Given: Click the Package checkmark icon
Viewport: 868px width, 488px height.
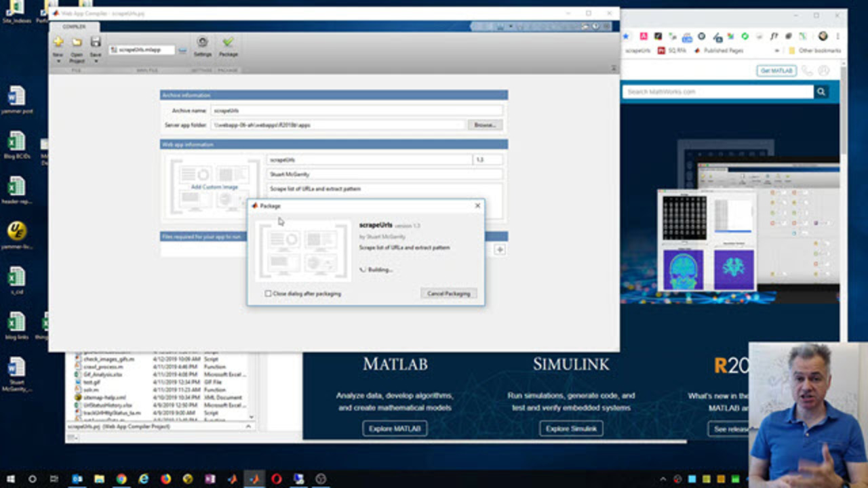Looking at the screenshot, I should (x=228, y=43).
